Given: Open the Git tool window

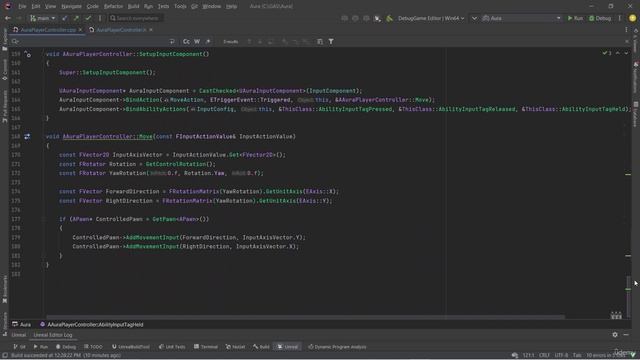Looking at the screenshot, I should (x=19, y=347).
